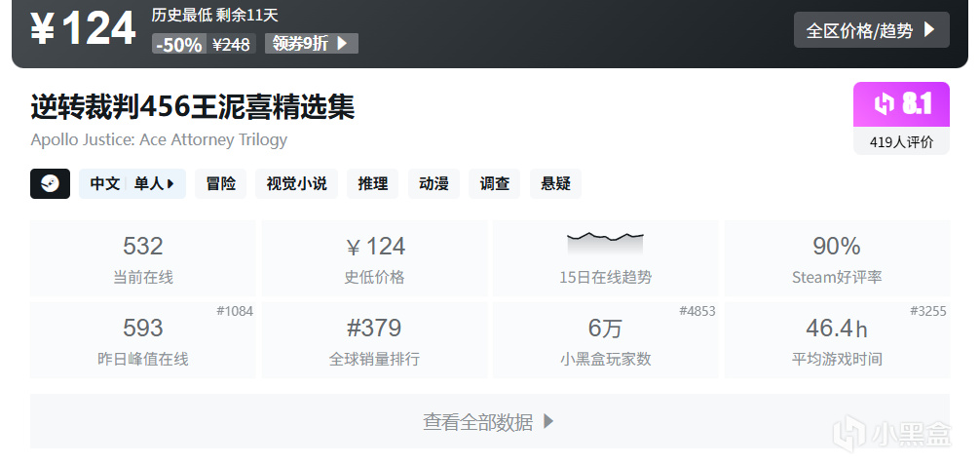Viewport: 980px width, 465px height.
Task: Click the #3255 ranking label
Action: click(928, 311)
